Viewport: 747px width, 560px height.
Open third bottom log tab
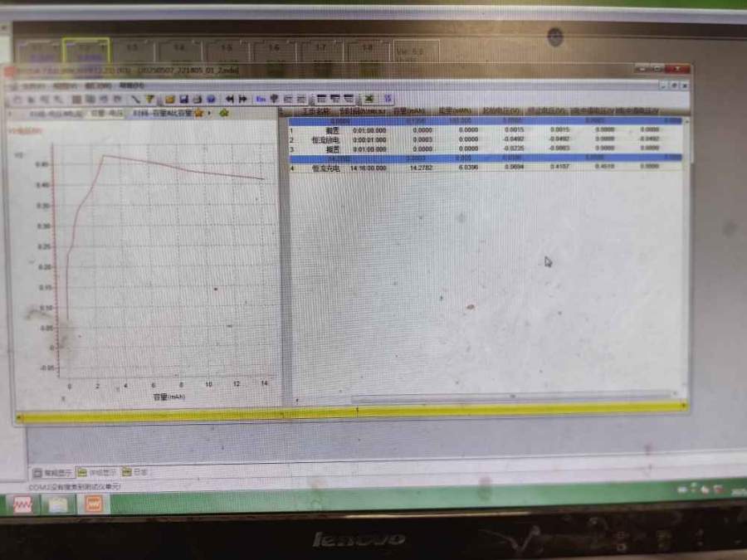135,472
